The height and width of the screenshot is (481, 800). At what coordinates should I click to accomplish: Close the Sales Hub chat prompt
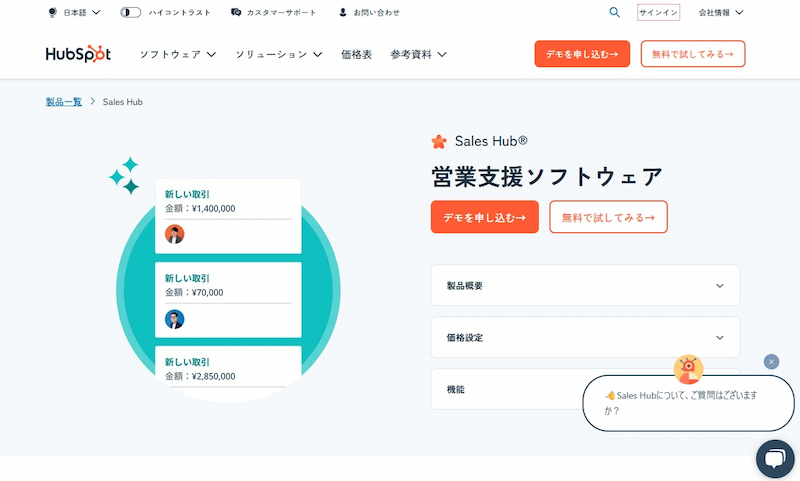tap(770, 361)
